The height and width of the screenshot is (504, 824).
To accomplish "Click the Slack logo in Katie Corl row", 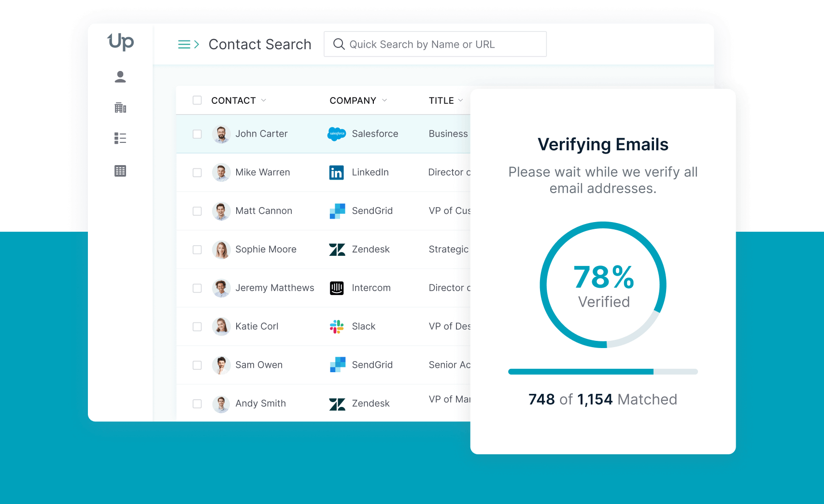I will [337, 327].
